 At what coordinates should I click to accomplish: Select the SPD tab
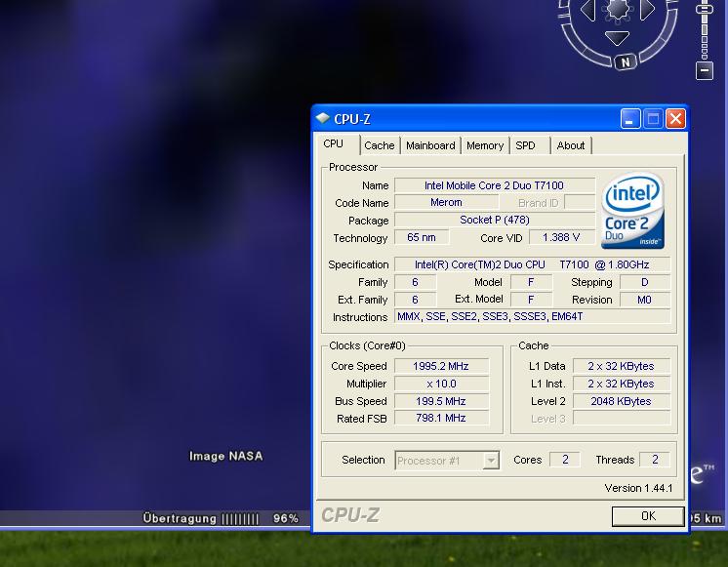[x=526, y=145]
